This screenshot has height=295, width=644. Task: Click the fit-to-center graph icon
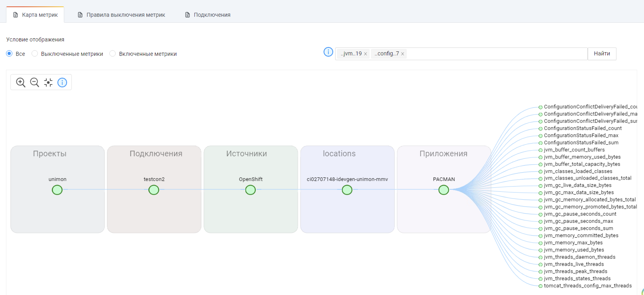click(x=48, y=83)
